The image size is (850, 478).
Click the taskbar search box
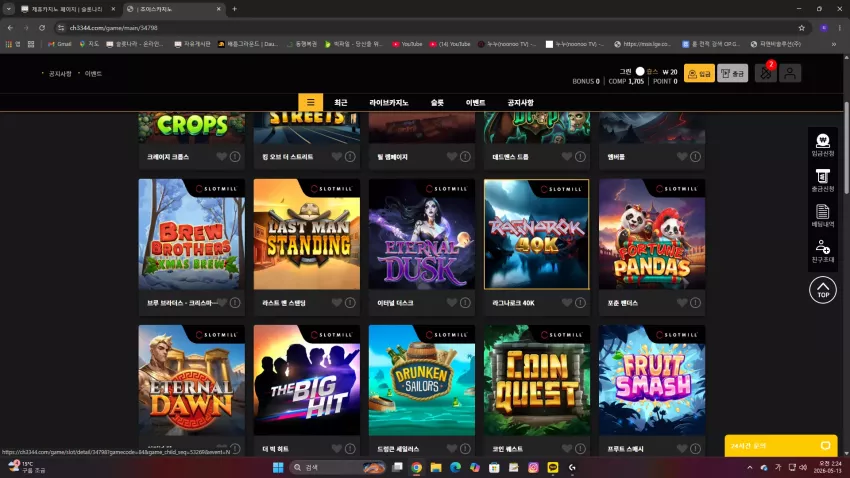click(337, 467)
